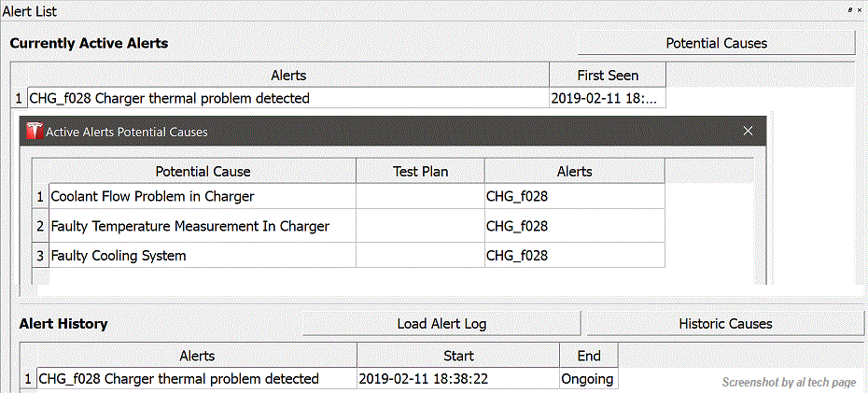Click the Test Plan column header

pyautogui.click(x=420, y=172)
